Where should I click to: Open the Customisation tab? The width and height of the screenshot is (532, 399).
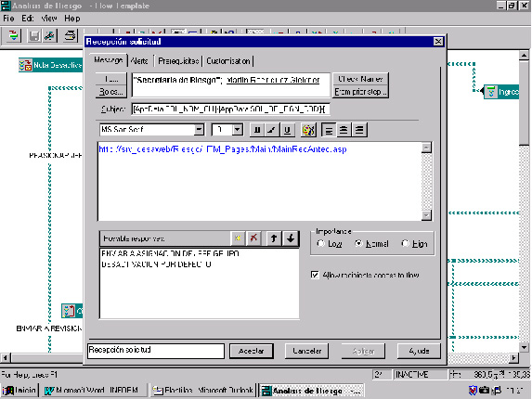click(228, 61)
